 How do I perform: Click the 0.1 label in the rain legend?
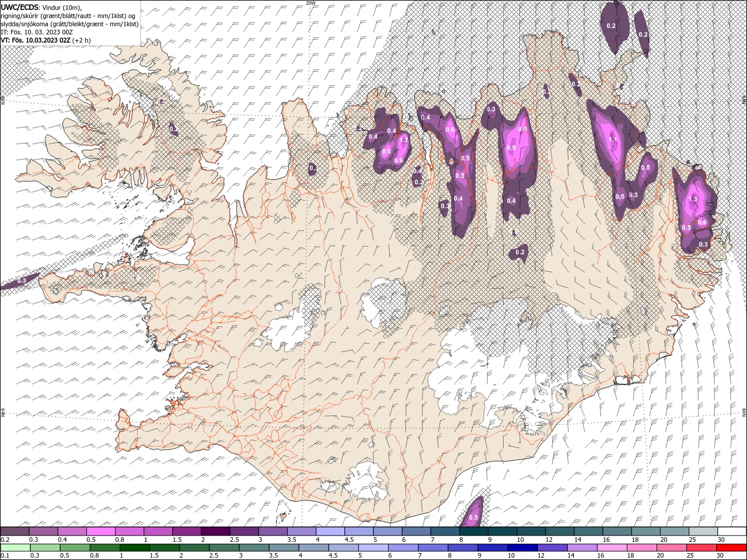click(5, 556)
